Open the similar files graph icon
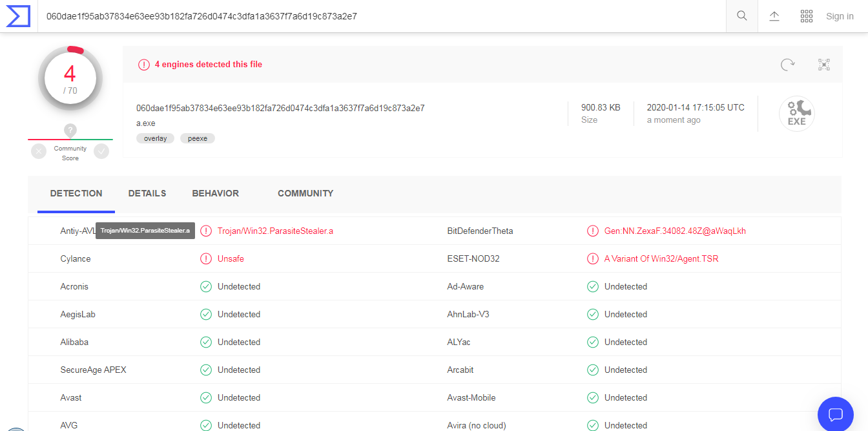Screen dimensions: 868x431 pyautogui.click(x=823, y=64)
